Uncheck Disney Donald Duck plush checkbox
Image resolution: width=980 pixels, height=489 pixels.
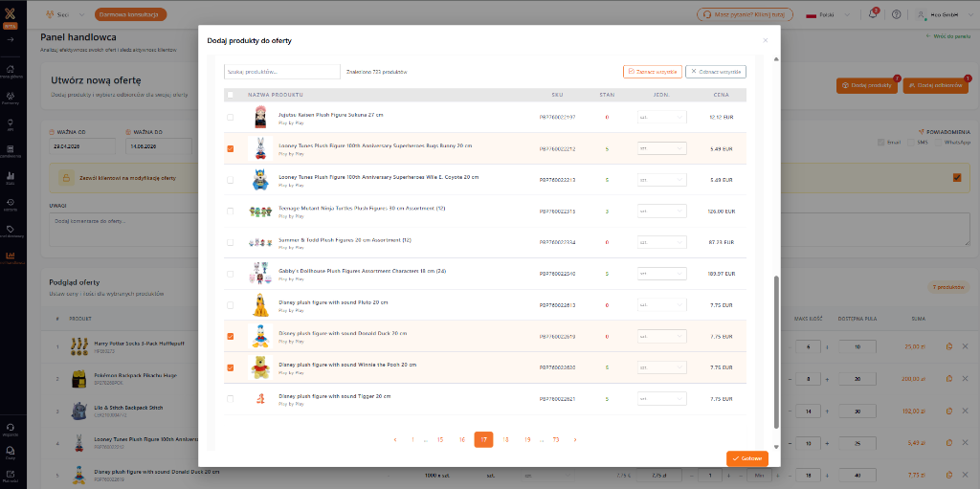[x=230, y=337]
